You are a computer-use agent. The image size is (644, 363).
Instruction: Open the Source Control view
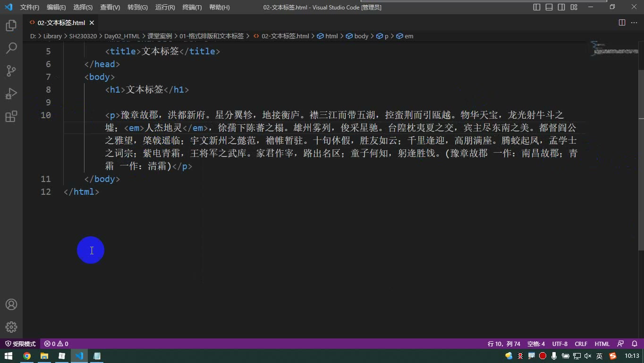click(x=11, y=71)
